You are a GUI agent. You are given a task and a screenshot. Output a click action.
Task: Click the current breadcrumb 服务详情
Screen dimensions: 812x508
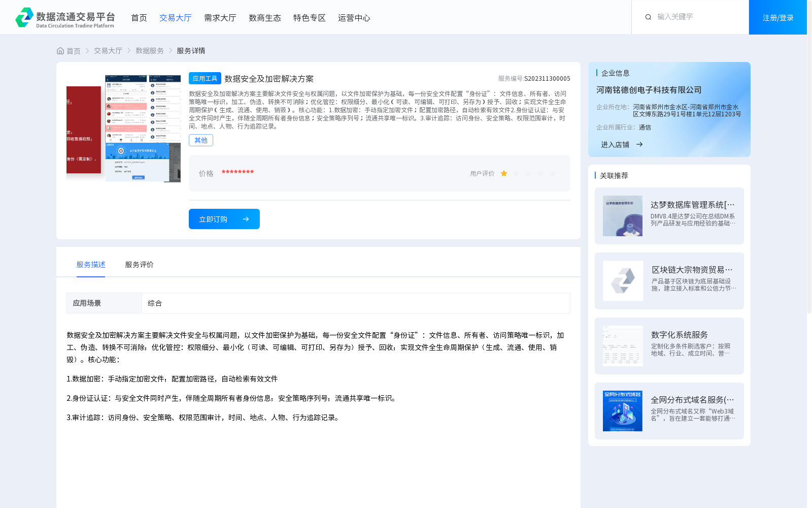coord(191,51)
